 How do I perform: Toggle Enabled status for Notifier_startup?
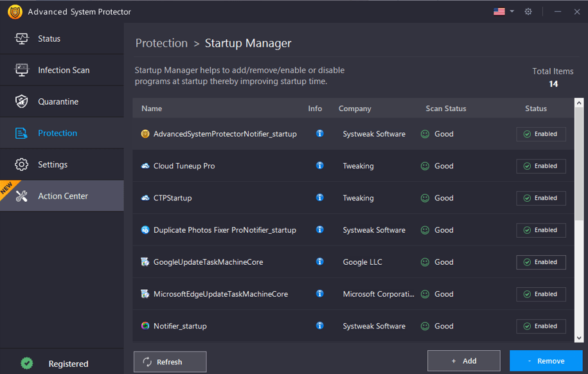point(540,326)
